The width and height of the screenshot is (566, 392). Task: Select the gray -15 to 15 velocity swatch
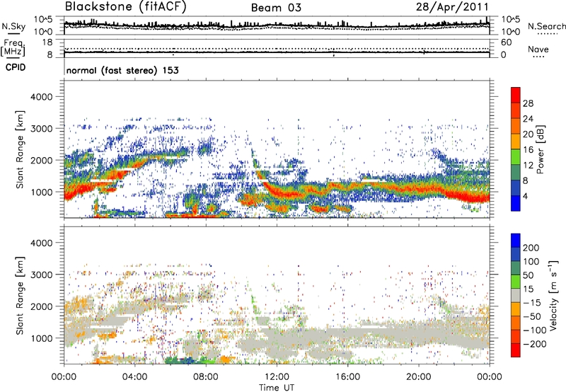pyautogui.click(x=516, y=295)
